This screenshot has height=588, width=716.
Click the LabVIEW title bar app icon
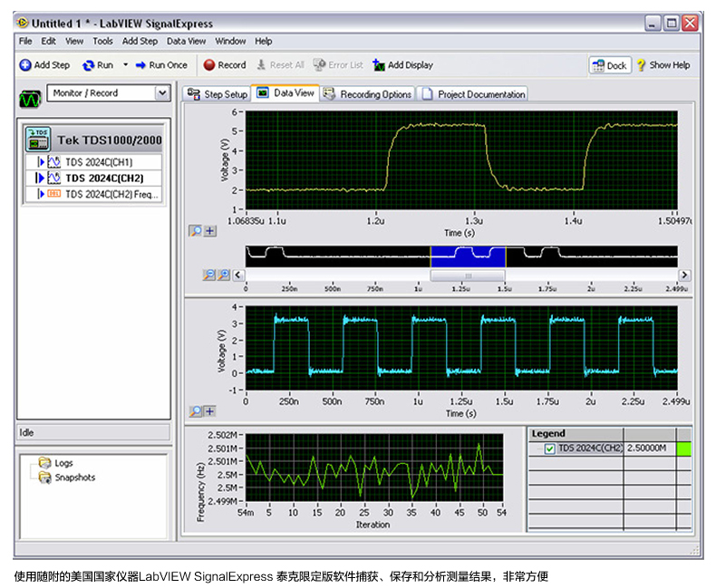[23, 23]
